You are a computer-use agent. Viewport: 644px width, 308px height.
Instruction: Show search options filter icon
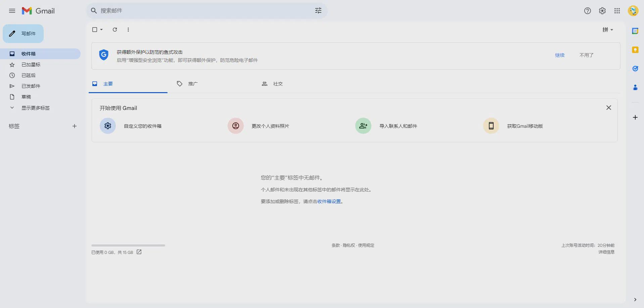[318, 11]
